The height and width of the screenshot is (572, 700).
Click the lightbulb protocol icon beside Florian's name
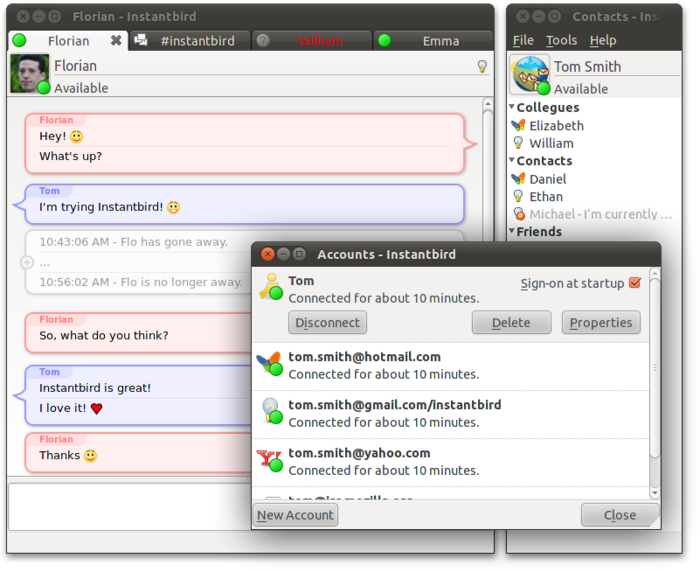click(x=482, y=67)
